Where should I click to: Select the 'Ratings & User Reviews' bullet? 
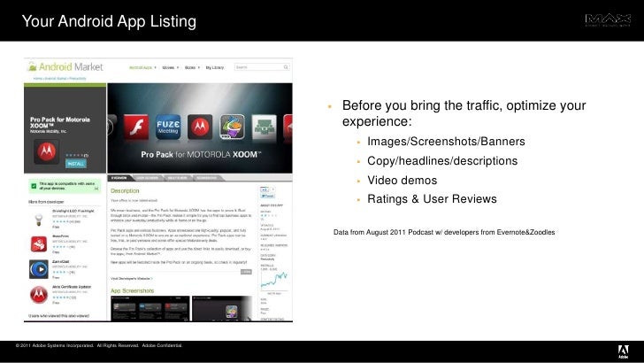point(432,199)
